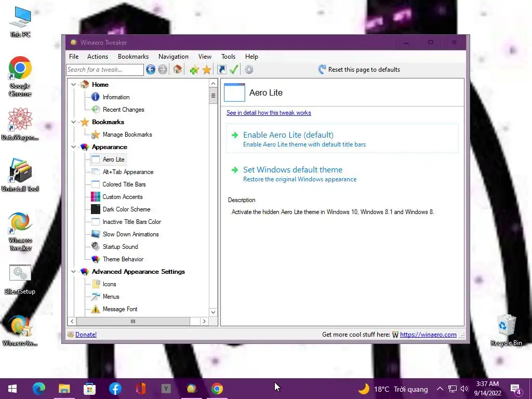Screen dimensions: 532x399
Task: Select the Recycle Bin desktop icon
Action: pos(506,330)
